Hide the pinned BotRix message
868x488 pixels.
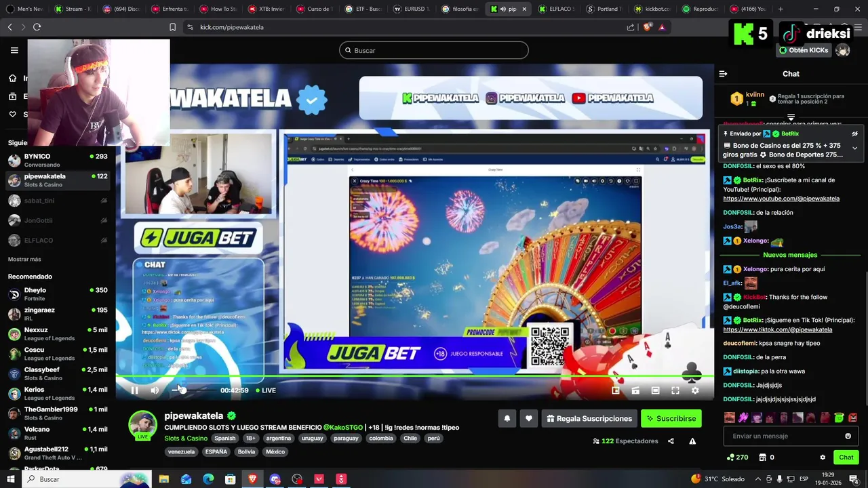(x=854, y=134)
